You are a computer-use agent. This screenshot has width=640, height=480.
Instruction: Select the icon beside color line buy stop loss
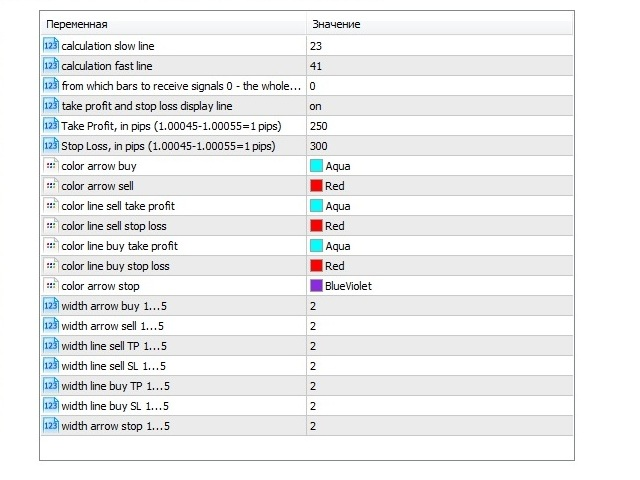pyautogui.click(x=51, y=265)
